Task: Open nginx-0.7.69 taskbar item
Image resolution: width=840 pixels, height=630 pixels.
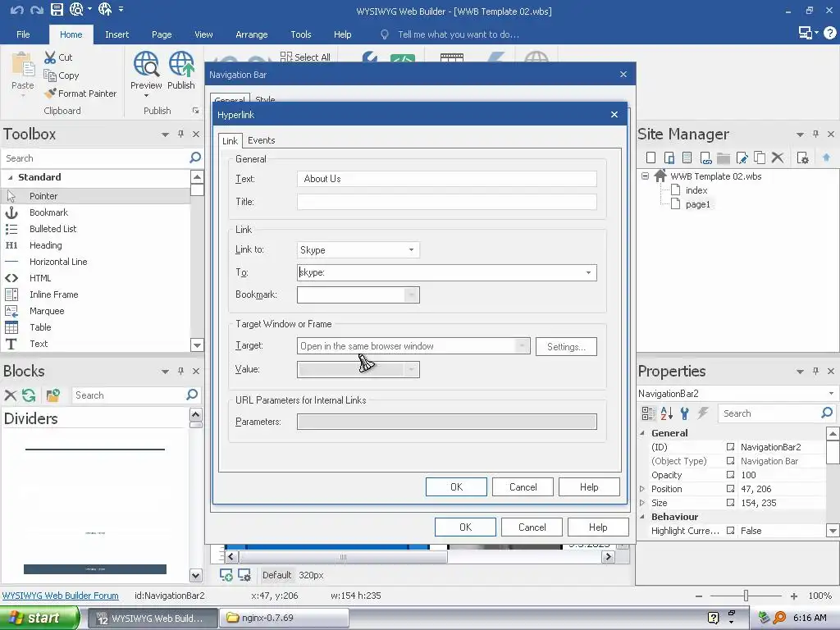Action: pyautogui.click(x=285, y=618)
